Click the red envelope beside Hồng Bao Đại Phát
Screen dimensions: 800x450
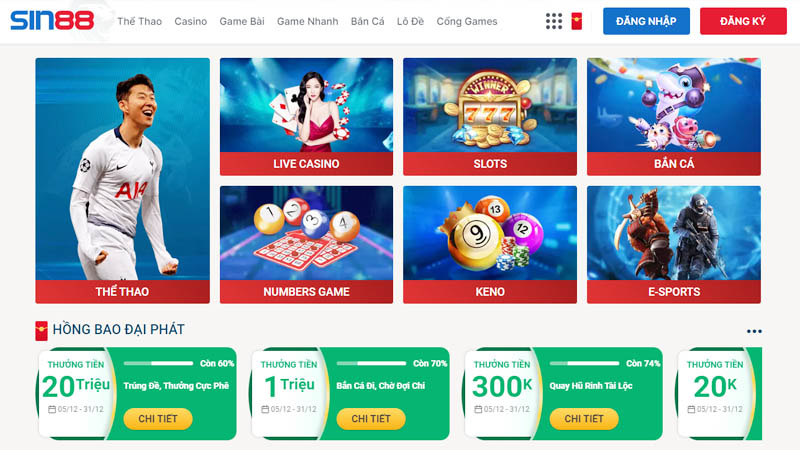click(x=41, y=331)
